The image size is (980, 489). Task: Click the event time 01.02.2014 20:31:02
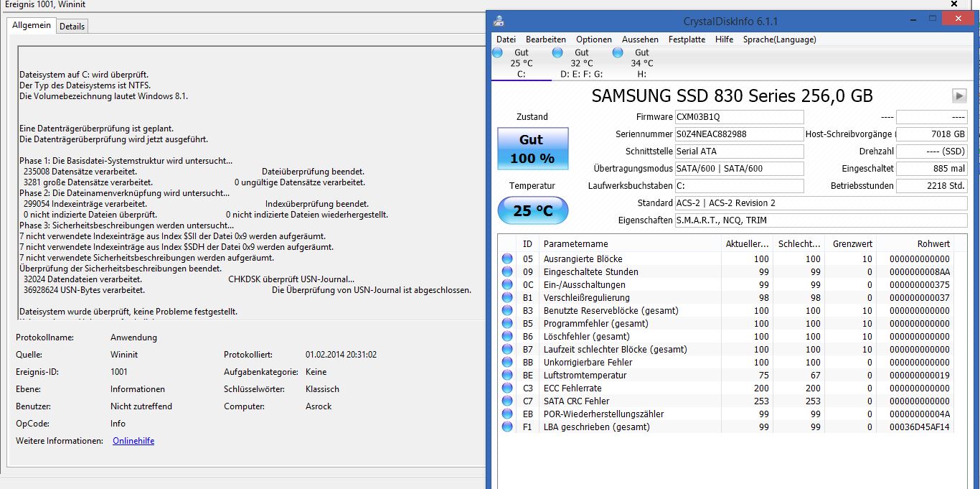(x=341, y=355)
